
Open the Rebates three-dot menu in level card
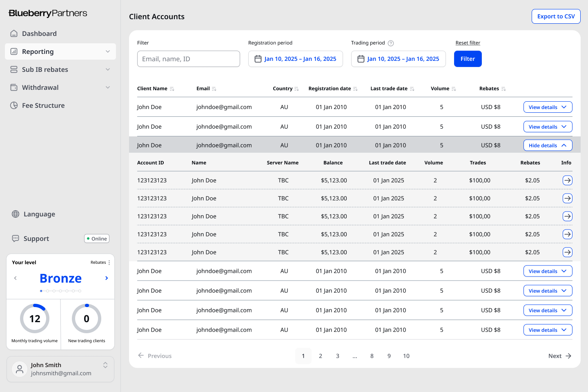pyautogui.click(x=109, y=263)
